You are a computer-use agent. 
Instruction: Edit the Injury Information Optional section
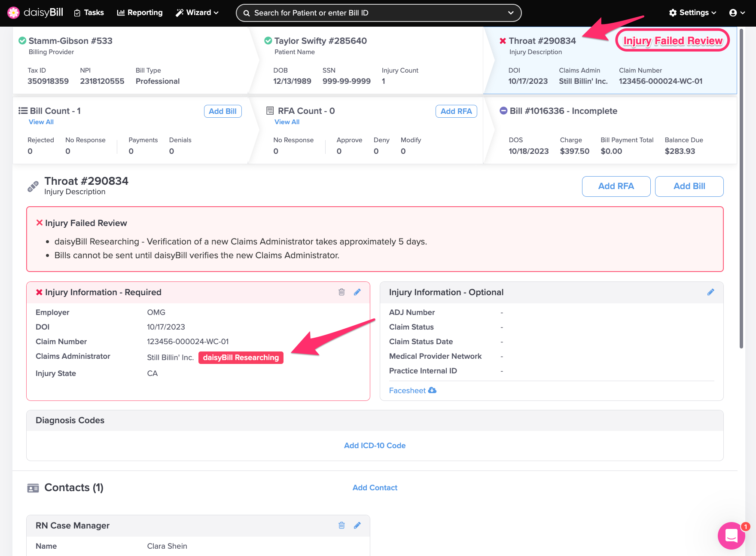click(710, 292)
